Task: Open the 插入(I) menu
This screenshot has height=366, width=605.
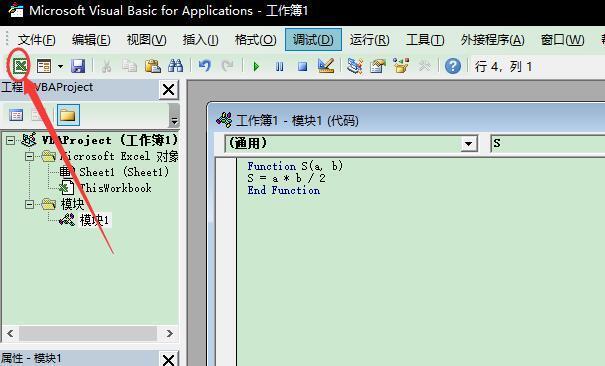Action: (200, 40)
